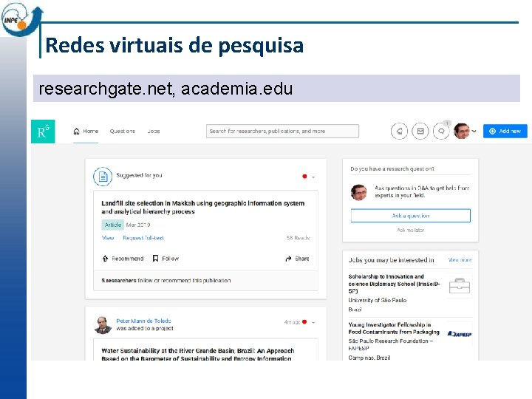Click the FAPESP logo
This screenshot has width=532, height=399.
[460, 334]
